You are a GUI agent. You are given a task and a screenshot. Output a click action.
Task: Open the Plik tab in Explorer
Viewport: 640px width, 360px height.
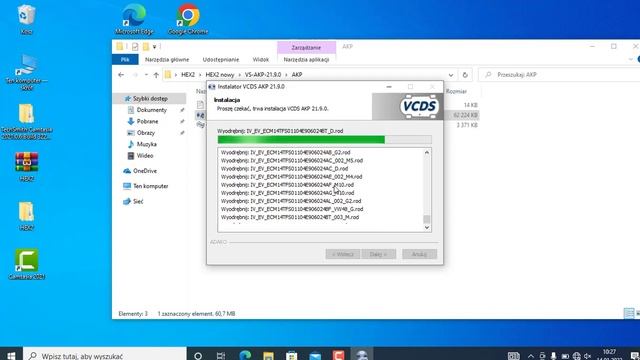pyautogui.click(x=125, y=60)
